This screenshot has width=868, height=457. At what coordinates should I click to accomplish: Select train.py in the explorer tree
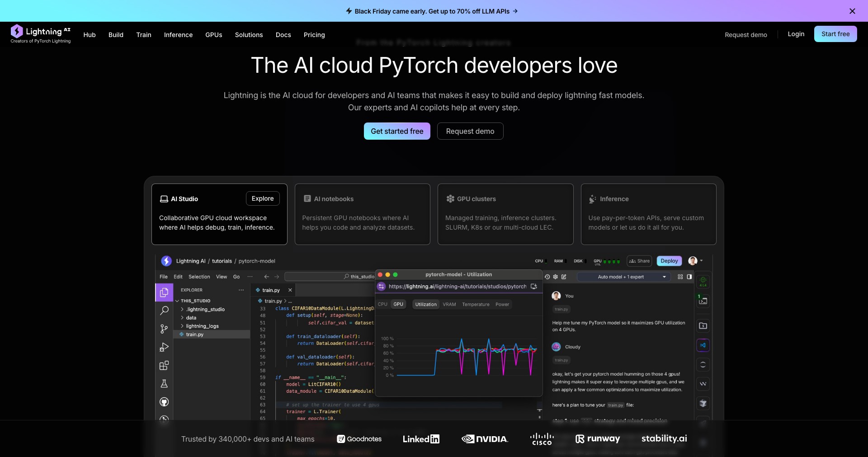[212, 335]
